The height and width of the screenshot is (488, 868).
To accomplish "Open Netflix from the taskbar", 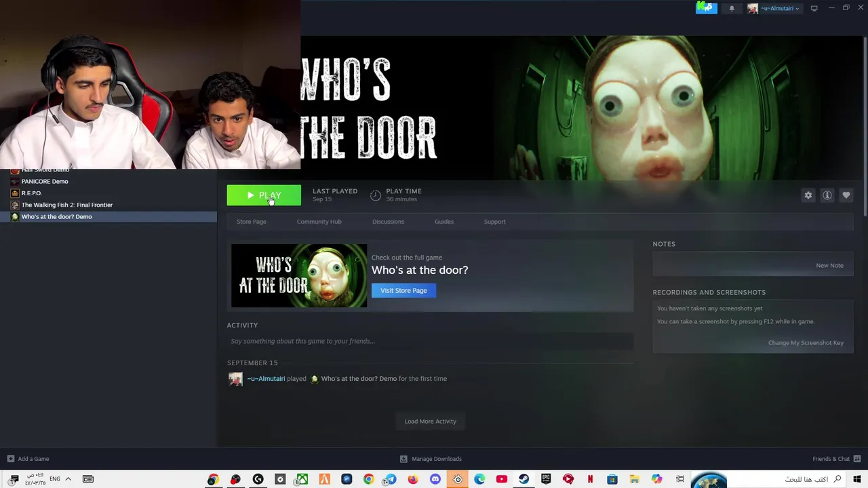I will [590, 479].
